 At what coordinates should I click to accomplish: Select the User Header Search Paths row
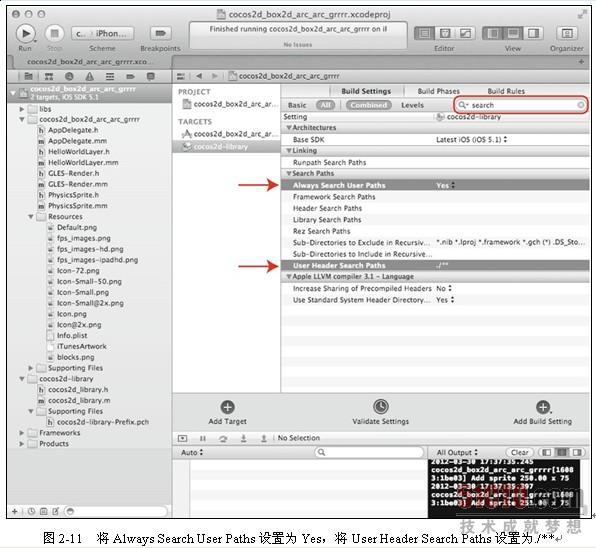click(x=435, y=266)
